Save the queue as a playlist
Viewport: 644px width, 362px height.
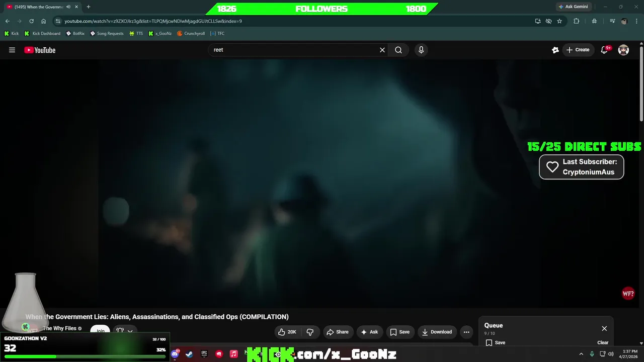(x=496, y=342)
